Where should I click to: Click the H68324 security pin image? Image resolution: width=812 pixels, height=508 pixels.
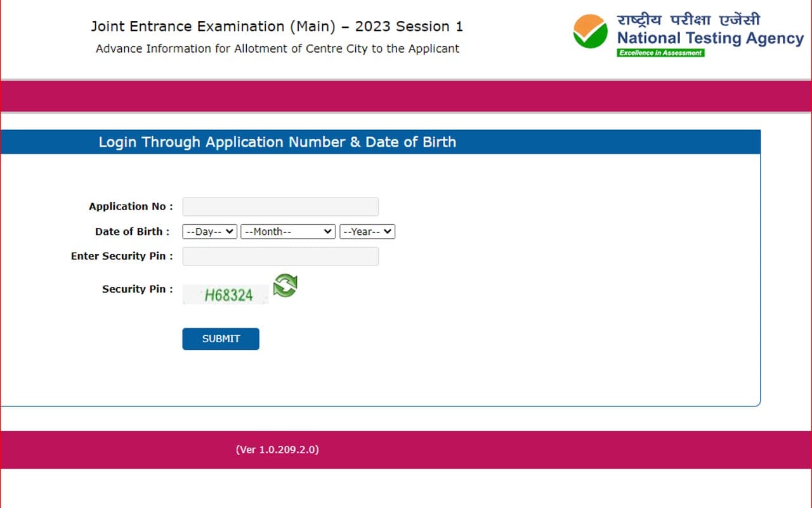pos(225,293)
